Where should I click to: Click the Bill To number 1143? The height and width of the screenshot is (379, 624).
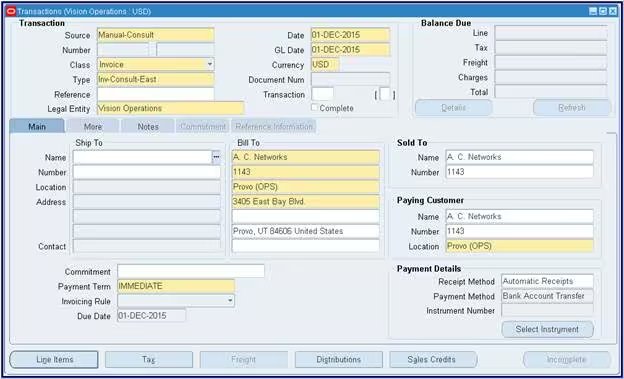click(306, 172)
